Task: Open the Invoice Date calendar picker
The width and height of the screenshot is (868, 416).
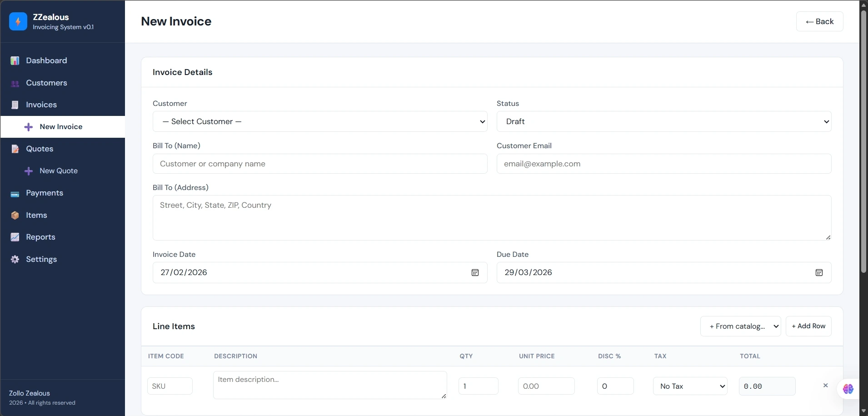Action: tap(475, 273)
